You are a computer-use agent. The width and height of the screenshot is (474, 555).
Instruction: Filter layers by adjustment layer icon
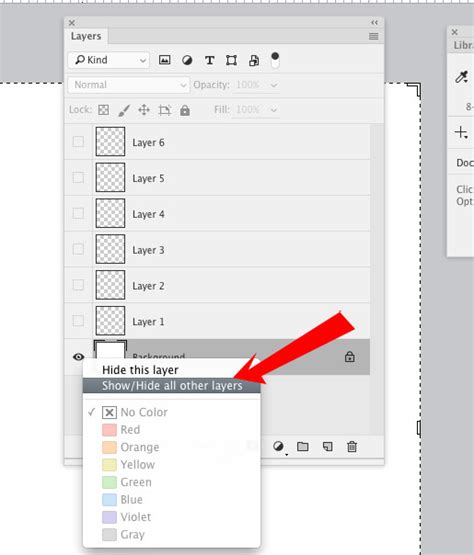187,60
